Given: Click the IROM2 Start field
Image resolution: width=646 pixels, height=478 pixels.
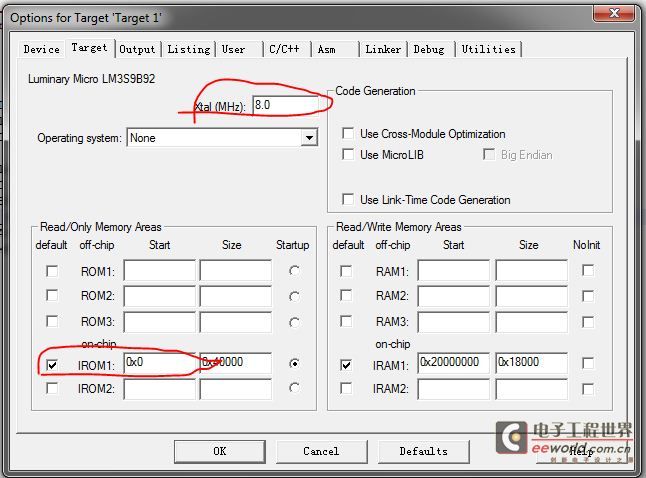Looking at the screenshot, I should [159, 389].
